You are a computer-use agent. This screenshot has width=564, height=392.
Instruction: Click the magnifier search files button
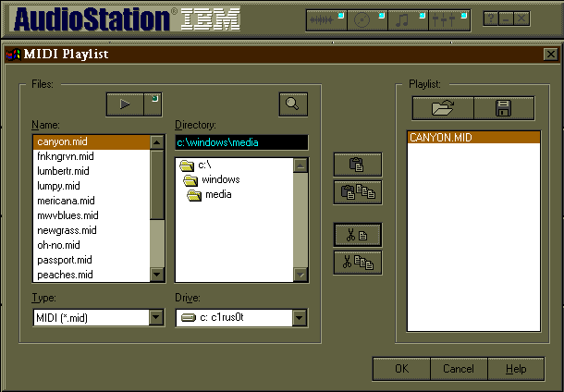click(292, 104)
